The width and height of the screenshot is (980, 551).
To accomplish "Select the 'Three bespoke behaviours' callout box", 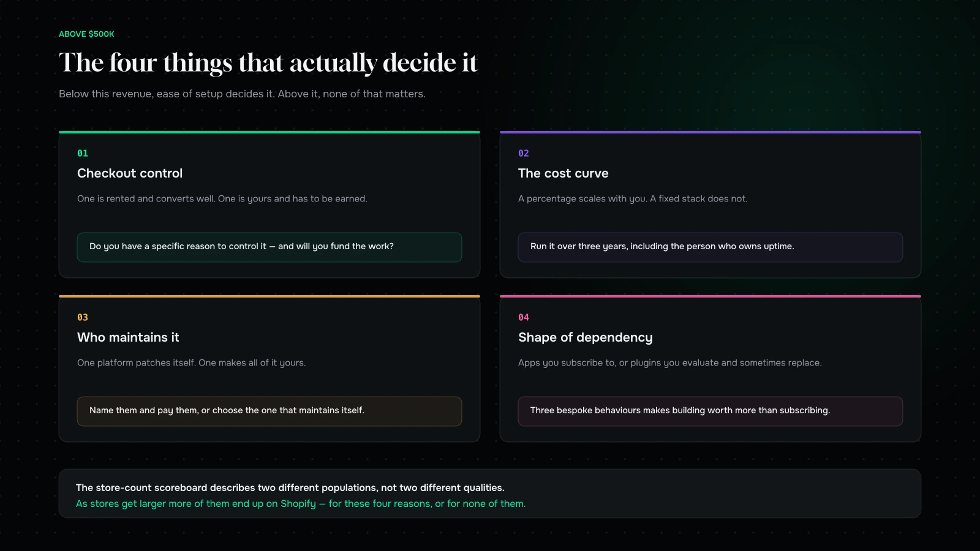I will pos(710,411).
